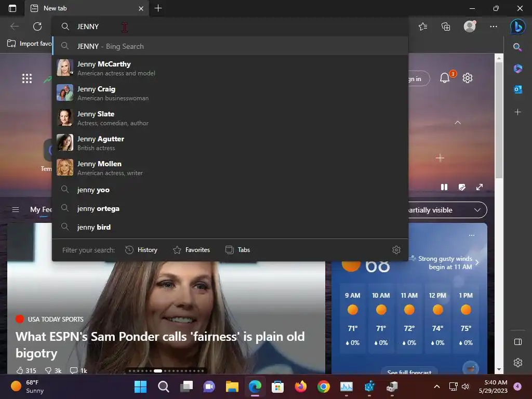Open the Windows Start menu
Viewport: 532px width, 399px height.
tap(140, 387)
